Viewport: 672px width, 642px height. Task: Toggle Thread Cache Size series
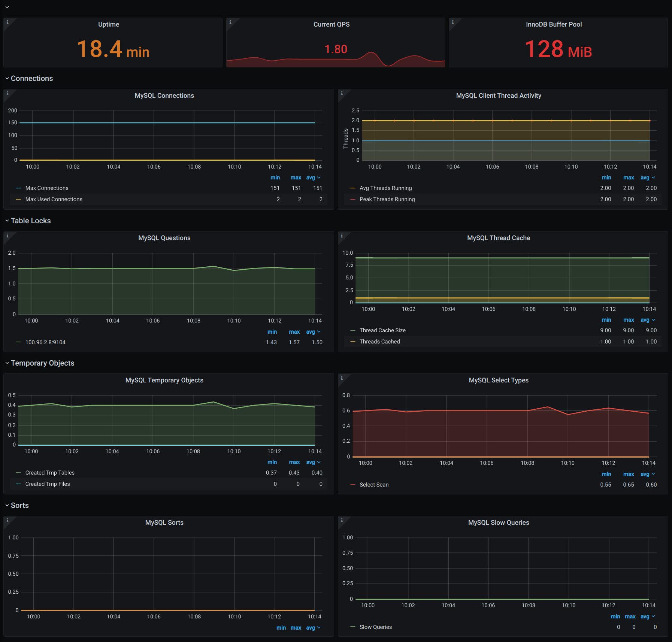(x=382, y=330)
